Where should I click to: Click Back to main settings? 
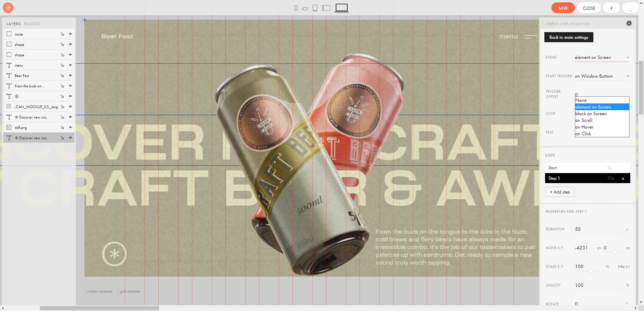(x=569, y=37)
